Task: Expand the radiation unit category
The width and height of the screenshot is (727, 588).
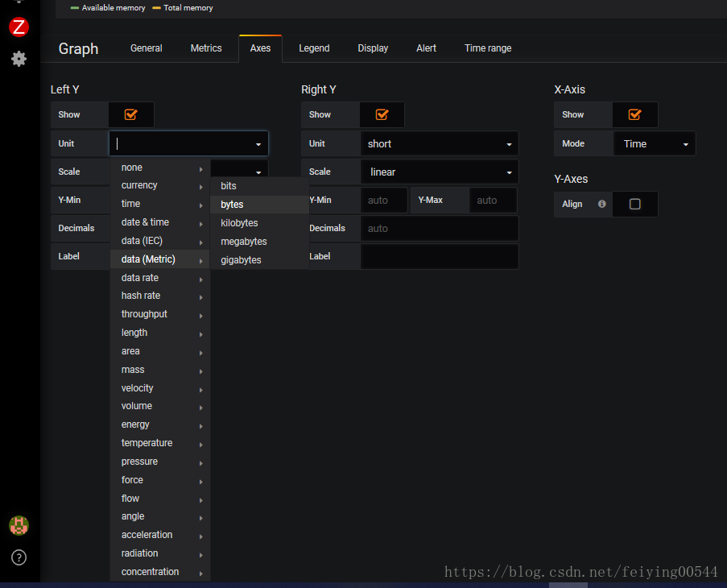Action: click(x=160, y=553)
